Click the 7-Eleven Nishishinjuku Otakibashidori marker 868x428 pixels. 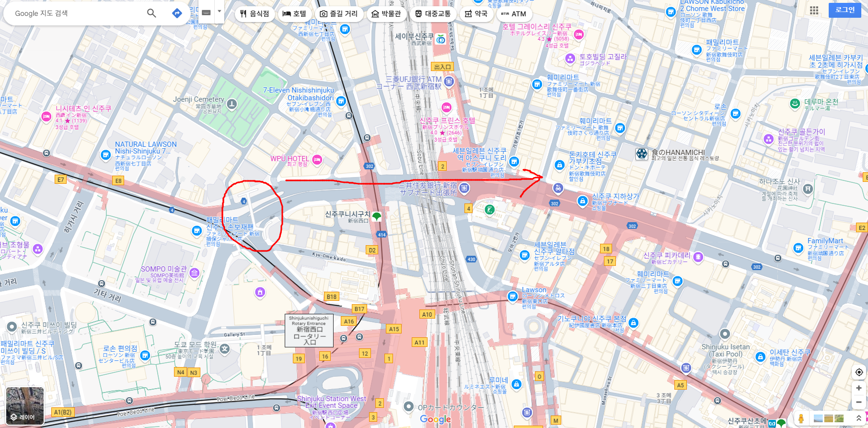pos(341,101)
